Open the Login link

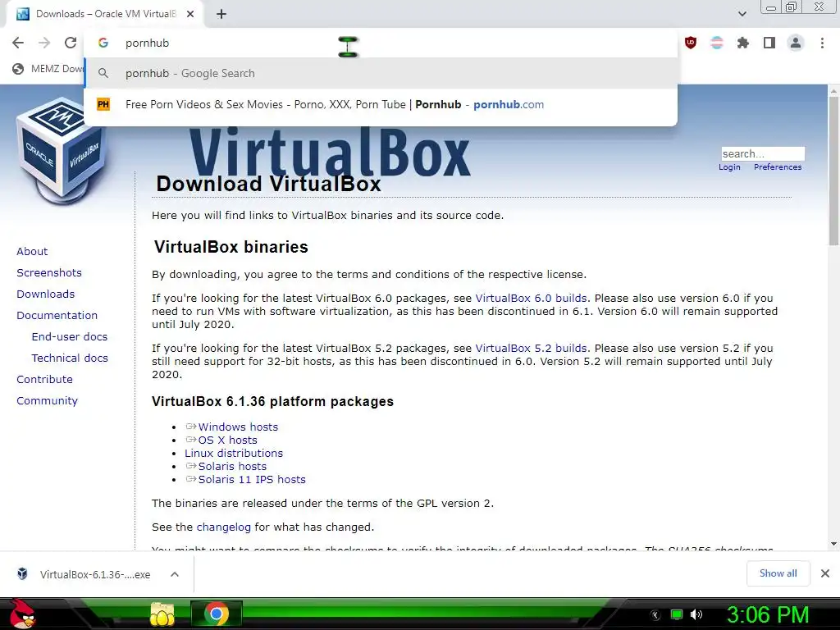coord(729,167)
